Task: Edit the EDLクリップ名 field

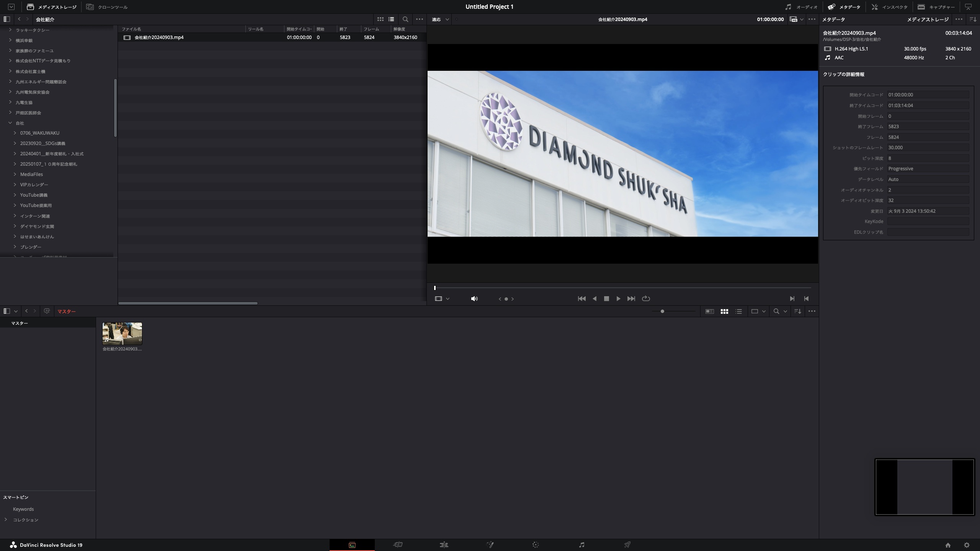Action: click(928, 232)
